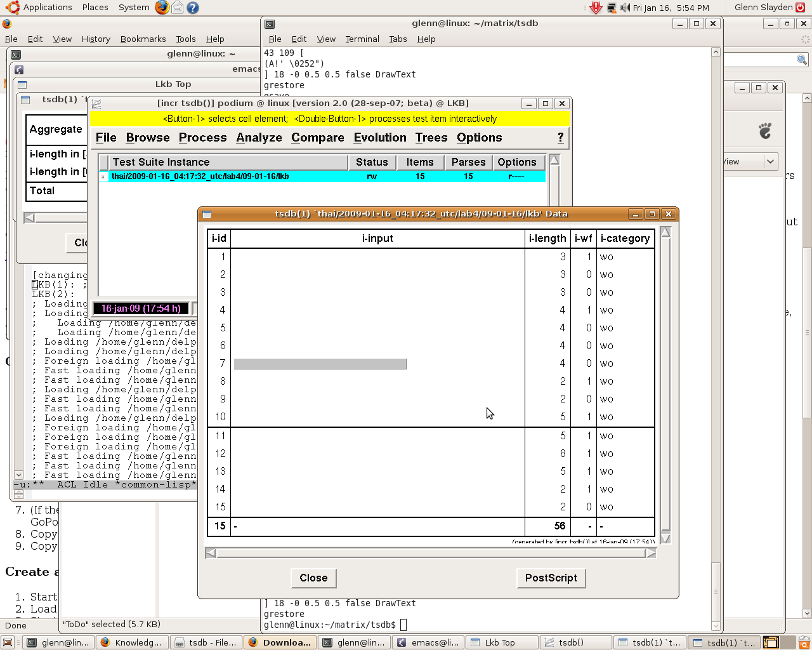812x650 pixels.
Task: Click the Data window horizontal scrollbar track
Action: pyautogui.click(x=431, y=554)
